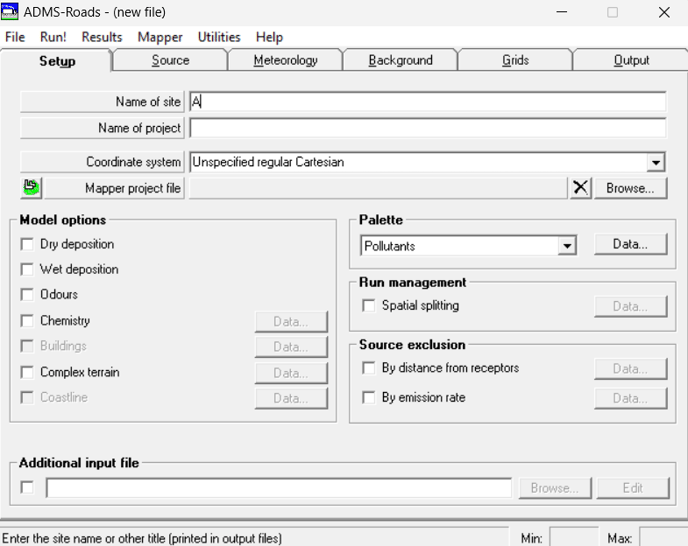Viewport: 688px width, 546px height.
Task: Check the Chemistry model option
Action: coord(28,321)
